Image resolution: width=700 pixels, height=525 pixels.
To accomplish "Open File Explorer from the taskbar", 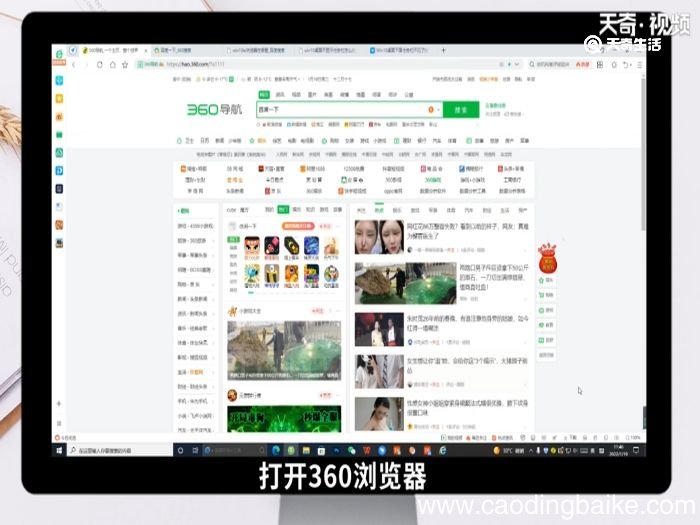I will point(306,450).
